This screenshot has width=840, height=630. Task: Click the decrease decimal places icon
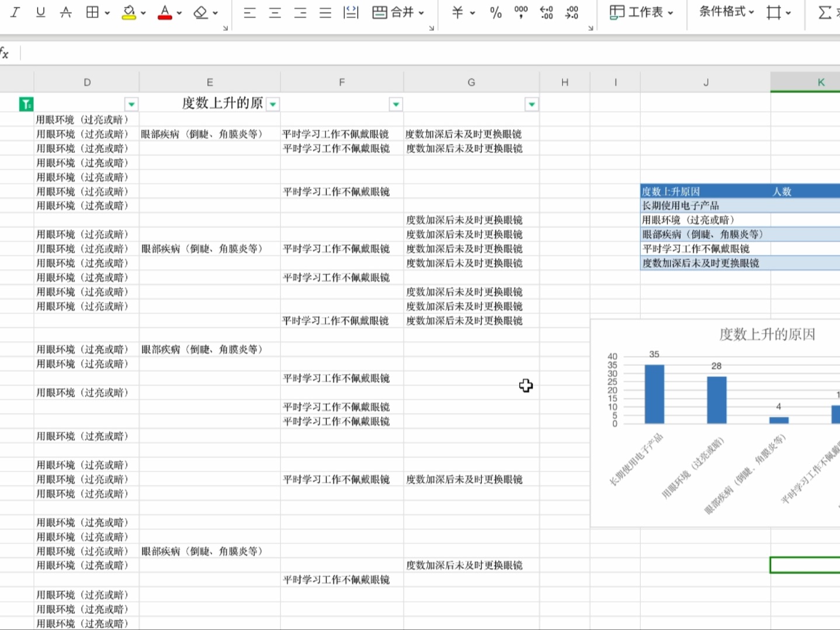click(x=571, y=12)
